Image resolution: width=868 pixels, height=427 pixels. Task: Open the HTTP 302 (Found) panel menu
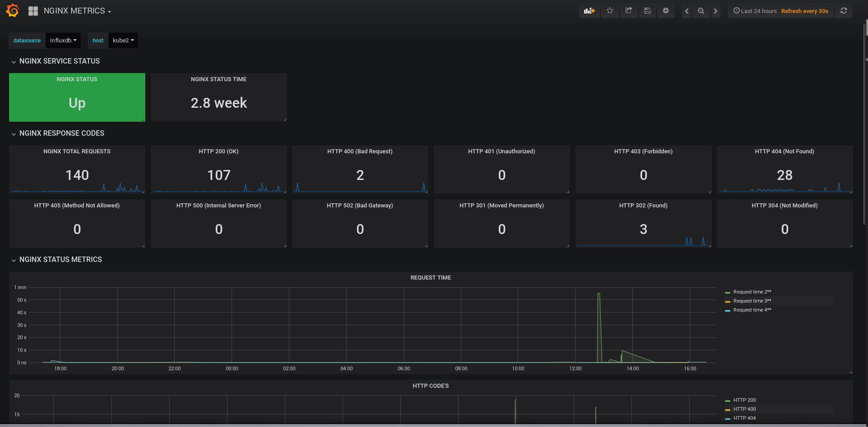(x=644, y=206)
